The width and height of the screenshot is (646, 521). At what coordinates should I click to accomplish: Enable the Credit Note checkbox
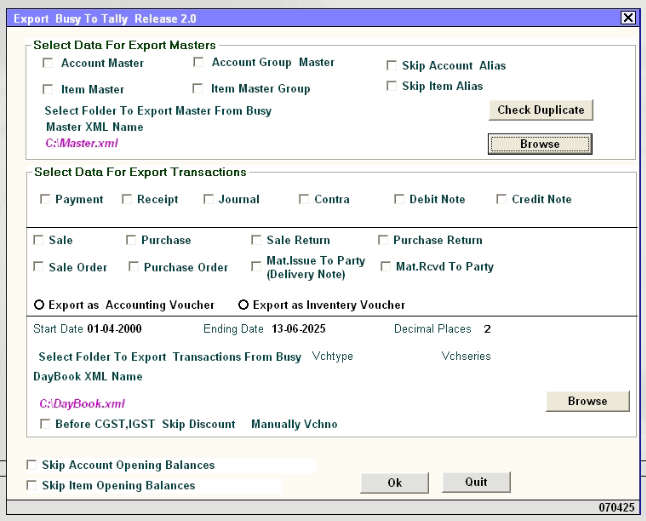[x=501, y=199]
